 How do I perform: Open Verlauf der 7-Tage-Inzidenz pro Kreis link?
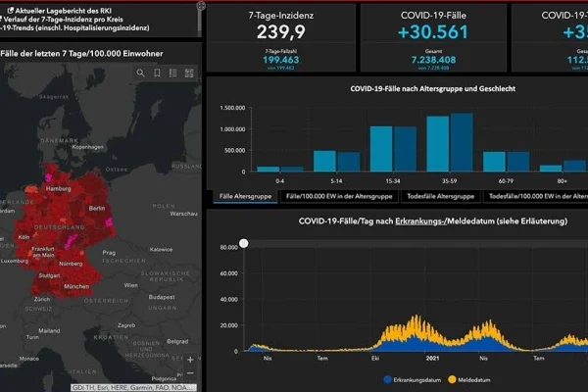click(x=63, y=20)
